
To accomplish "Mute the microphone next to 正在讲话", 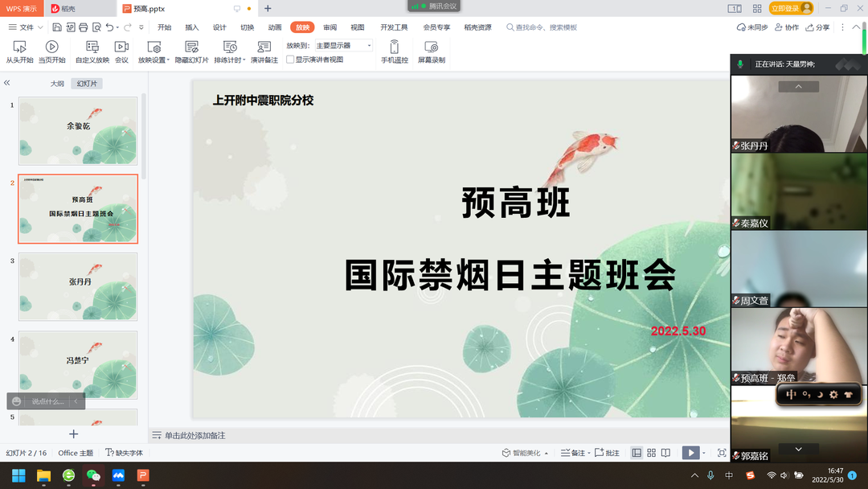I will (739, 64).
